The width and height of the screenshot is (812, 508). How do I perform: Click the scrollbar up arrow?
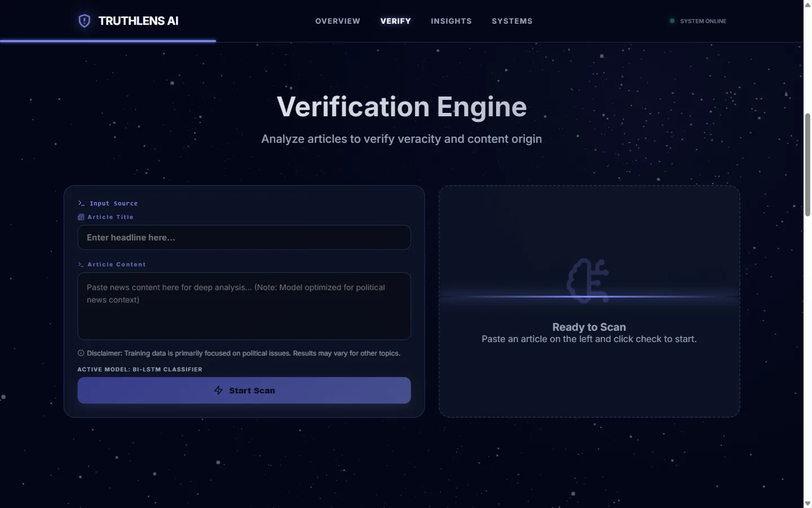807,4
